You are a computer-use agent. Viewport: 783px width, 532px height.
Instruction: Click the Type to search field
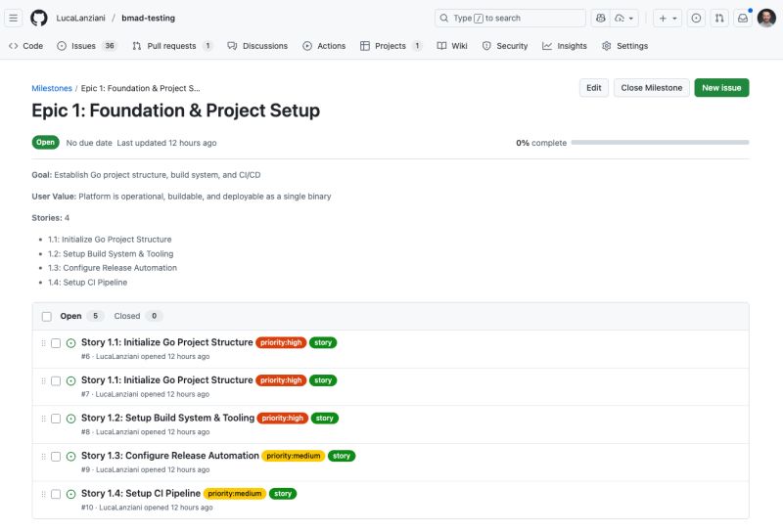coord(510,18)
